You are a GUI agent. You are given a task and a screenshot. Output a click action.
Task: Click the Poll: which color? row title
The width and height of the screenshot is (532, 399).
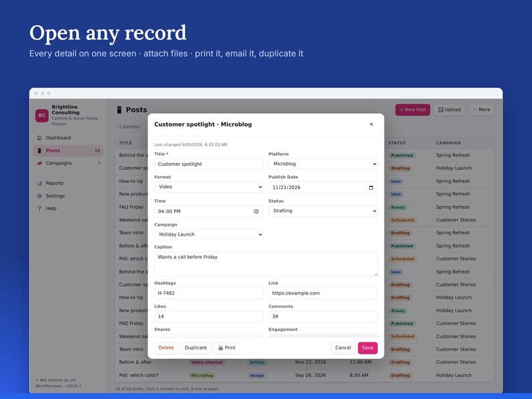[139, 376]
